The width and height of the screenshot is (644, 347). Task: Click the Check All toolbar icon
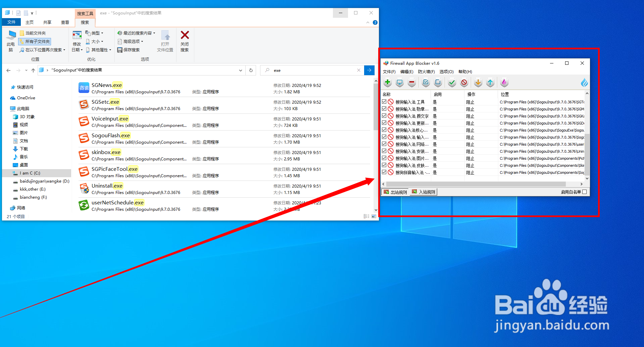click(x=426, y=82)
